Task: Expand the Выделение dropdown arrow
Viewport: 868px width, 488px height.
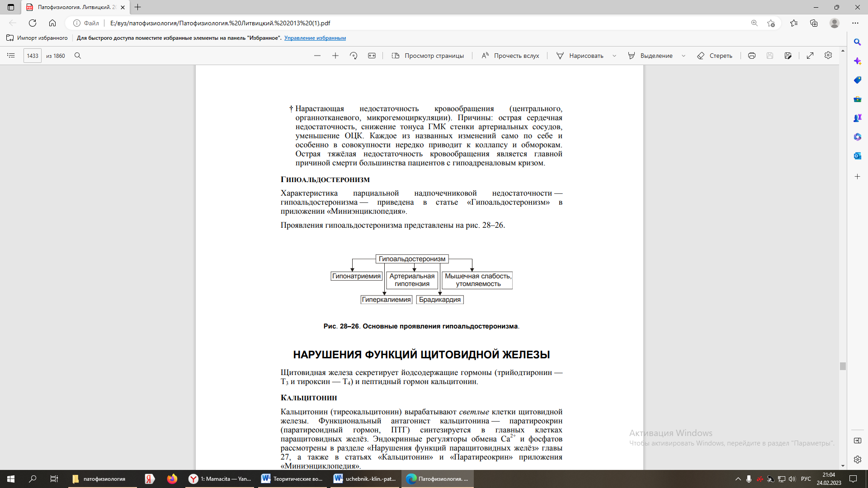Action: [684, 56]
